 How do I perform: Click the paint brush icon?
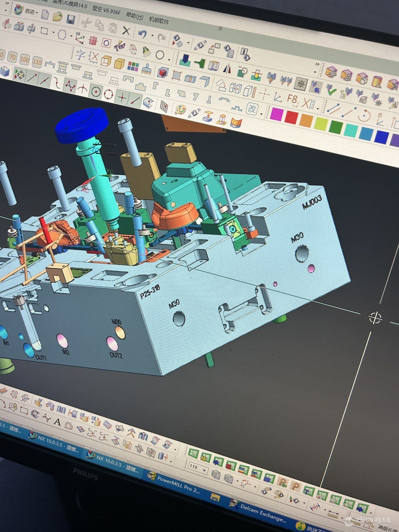point(147,69)
